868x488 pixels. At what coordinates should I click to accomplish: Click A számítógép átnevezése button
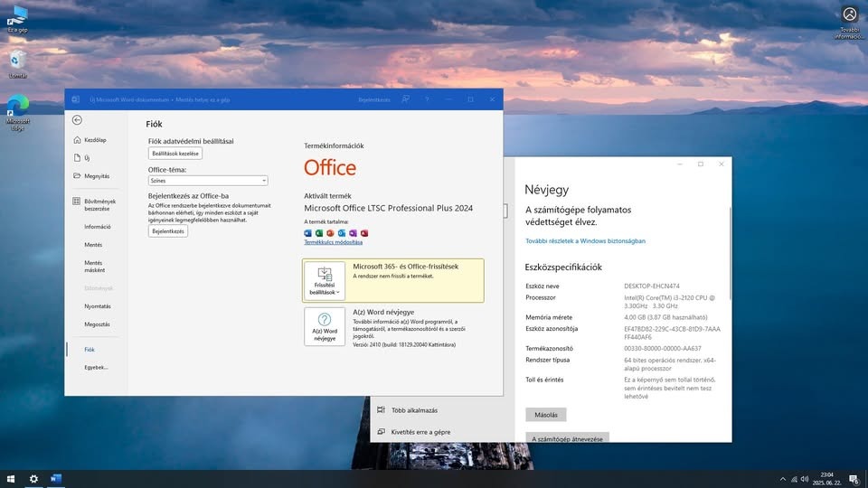(x=568, y=438)
